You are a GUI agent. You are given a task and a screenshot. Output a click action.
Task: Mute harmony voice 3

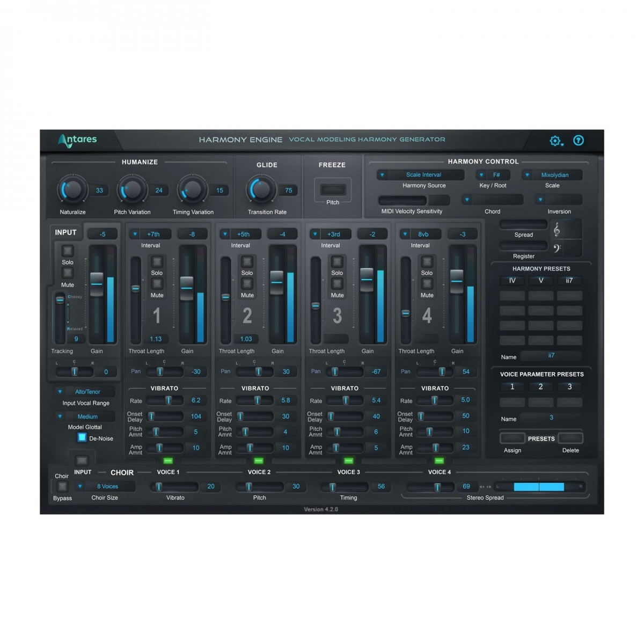(337, 284)
